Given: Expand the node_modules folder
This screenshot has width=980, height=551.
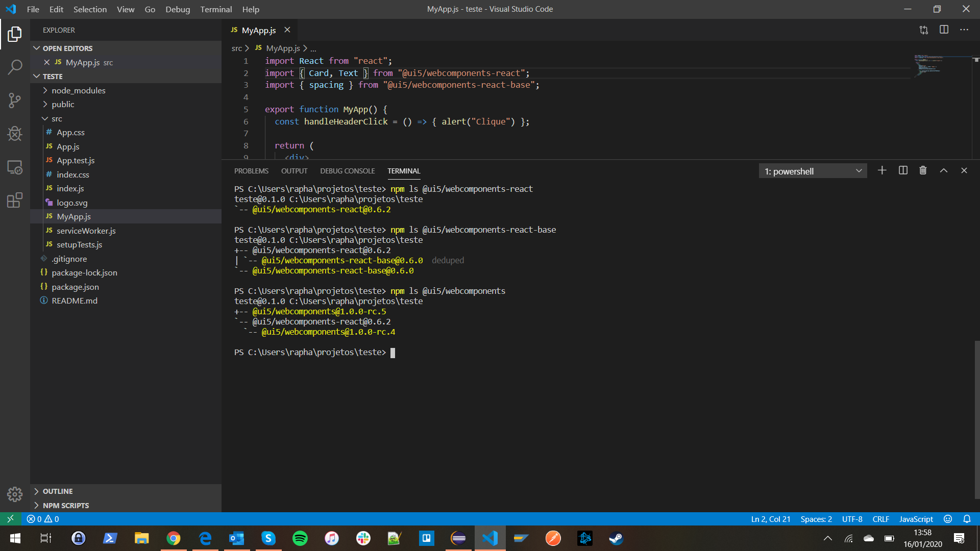Looking at the screenshot, I should tap(81, 90).
